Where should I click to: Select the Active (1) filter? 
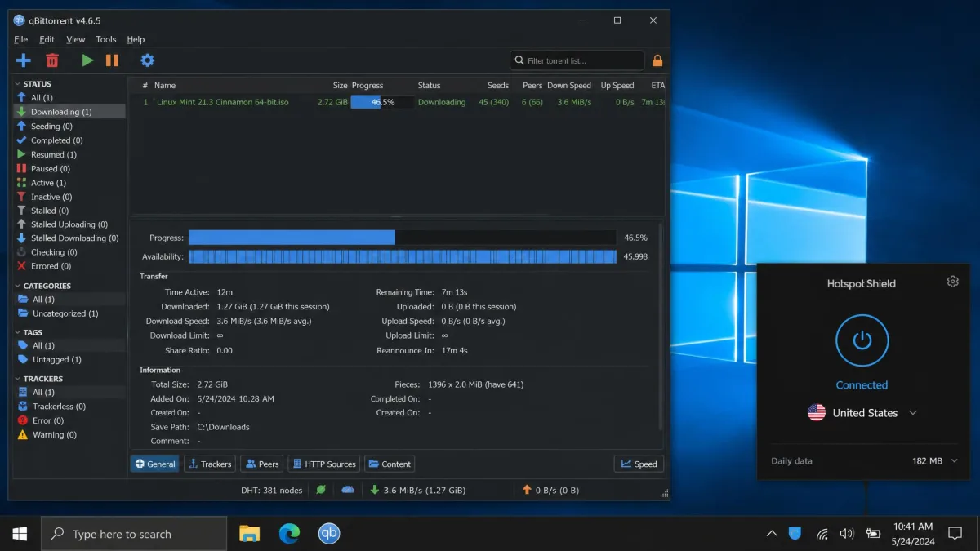coord(69,183)
